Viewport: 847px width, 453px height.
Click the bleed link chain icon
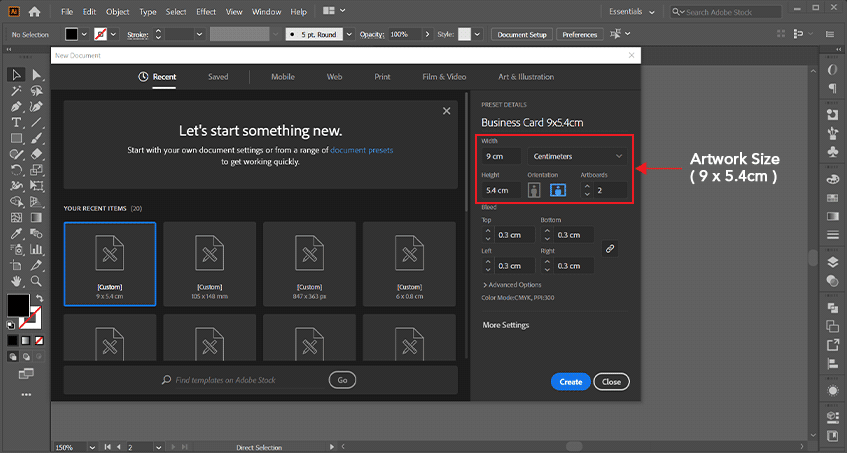pos(610,249)
